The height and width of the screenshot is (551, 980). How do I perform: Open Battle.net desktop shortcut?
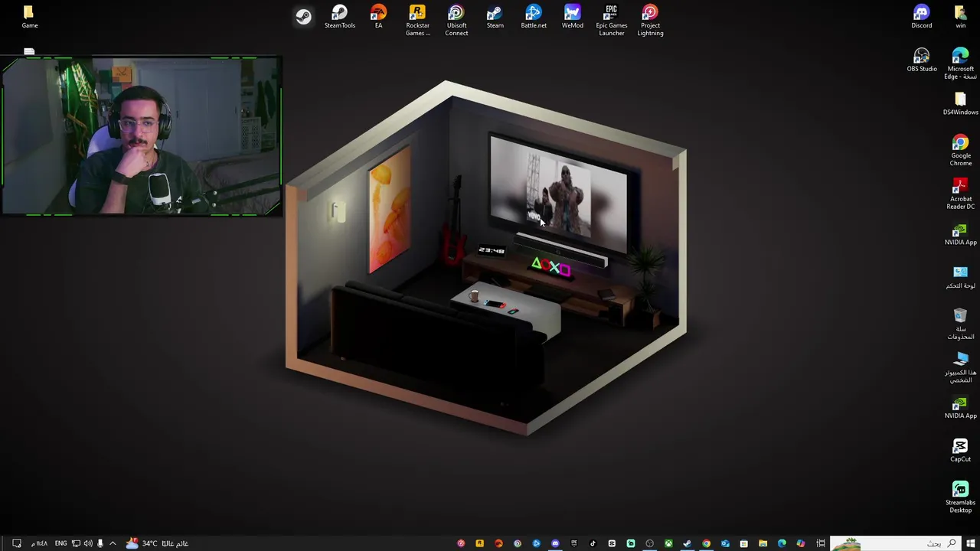coord(534,17)
